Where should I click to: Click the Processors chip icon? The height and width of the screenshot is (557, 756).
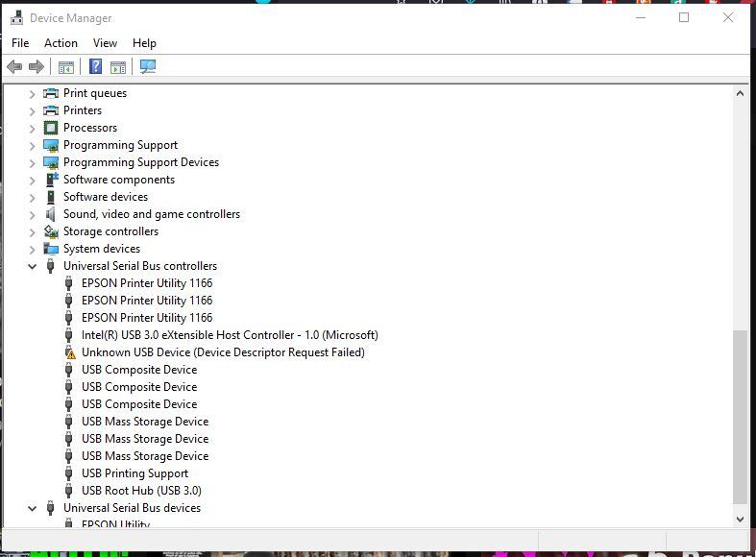coord(51,128)
